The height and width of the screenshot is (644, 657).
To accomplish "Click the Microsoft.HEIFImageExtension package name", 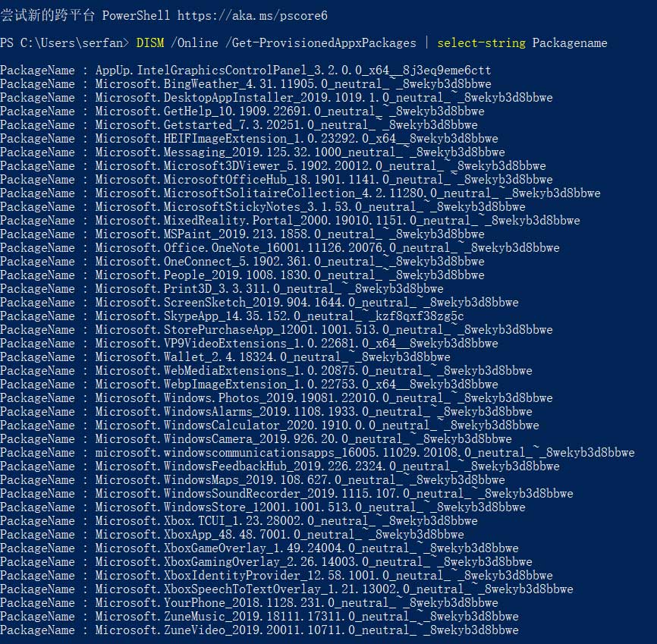I will coord(297,139).
